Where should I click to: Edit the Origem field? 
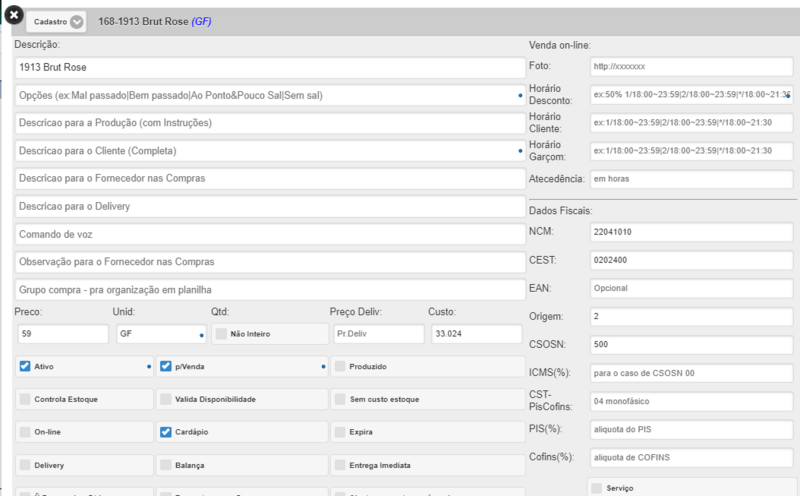coord(691,316)
